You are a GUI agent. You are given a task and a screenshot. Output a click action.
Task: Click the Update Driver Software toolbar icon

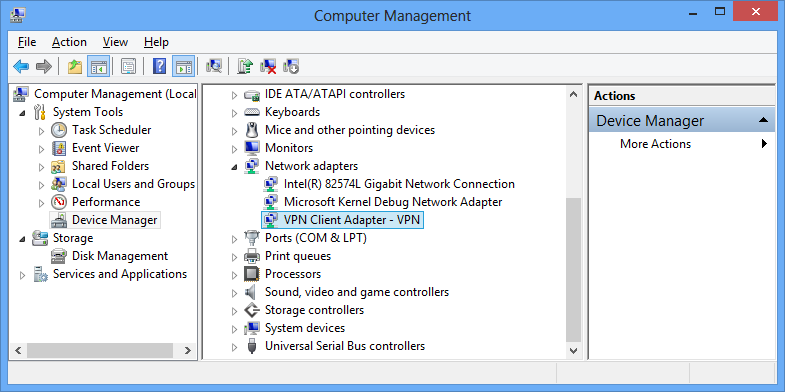coord(245,66)
